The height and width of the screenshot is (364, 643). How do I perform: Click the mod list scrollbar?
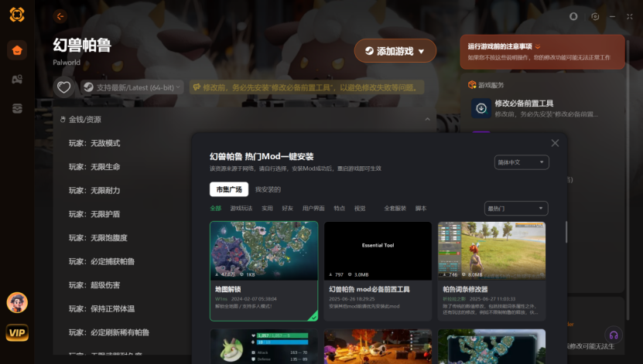(x=566, y=232)
